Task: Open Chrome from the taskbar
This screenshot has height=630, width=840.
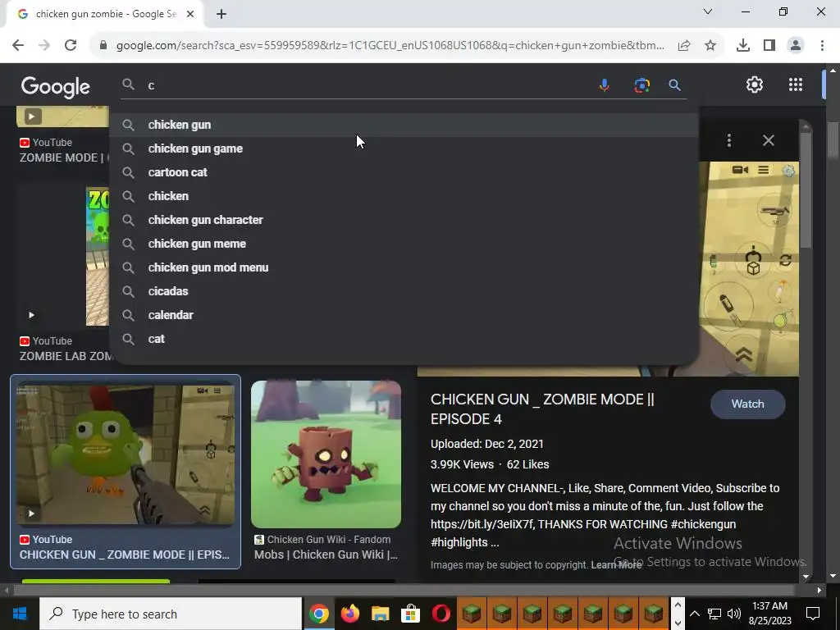Action: coord(319,614)
